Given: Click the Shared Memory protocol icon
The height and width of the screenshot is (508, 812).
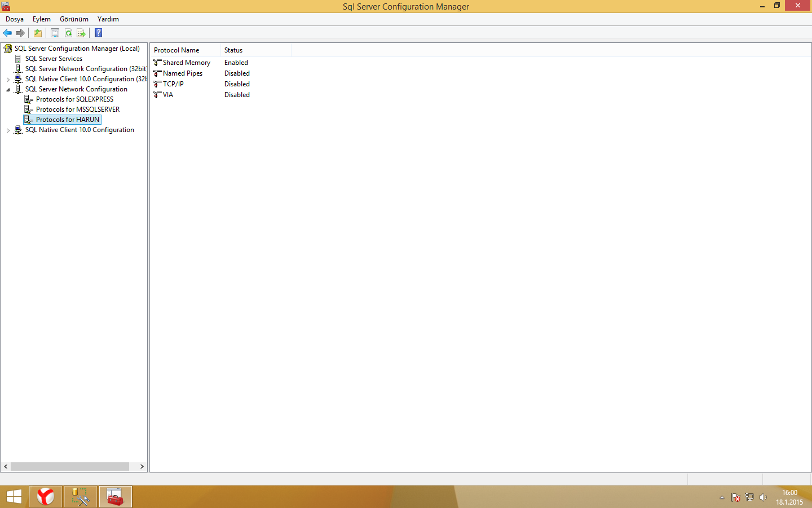Looking at the screenshot, I should tap(157, 63).
